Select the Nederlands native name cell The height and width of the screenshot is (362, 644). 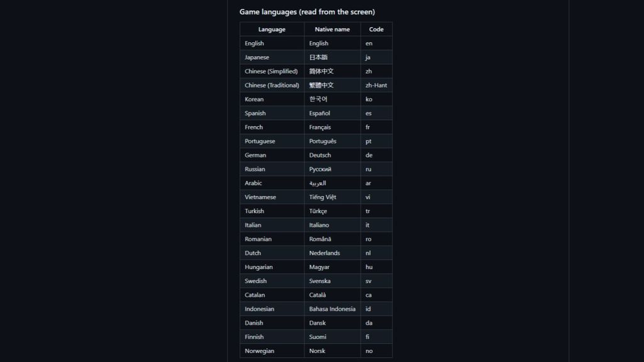tap(332, 253)
